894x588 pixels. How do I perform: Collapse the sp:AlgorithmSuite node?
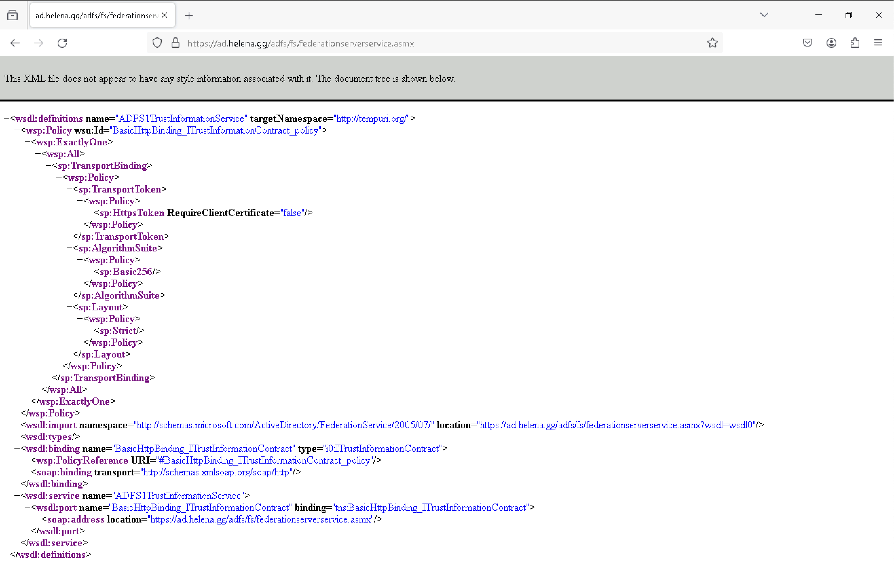69,248
